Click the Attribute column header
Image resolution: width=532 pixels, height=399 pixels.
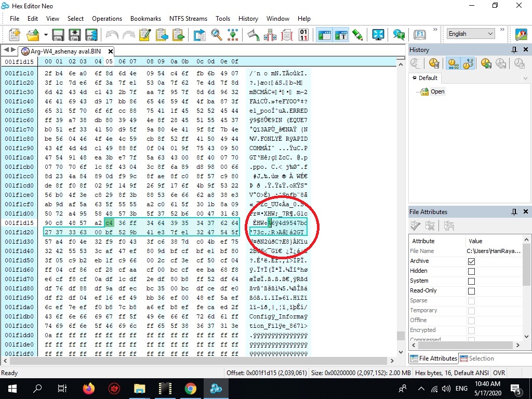tap(437, 241)
